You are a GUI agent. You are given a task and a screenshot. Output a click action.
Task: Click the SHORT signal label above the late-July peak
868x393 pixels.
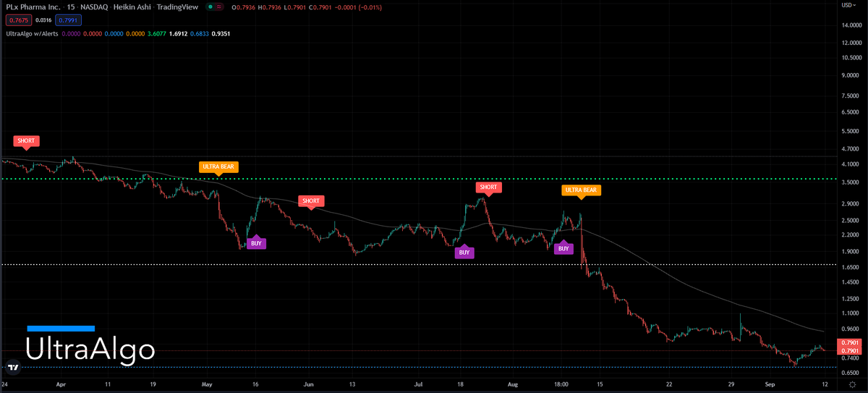[x=488, y=188]
